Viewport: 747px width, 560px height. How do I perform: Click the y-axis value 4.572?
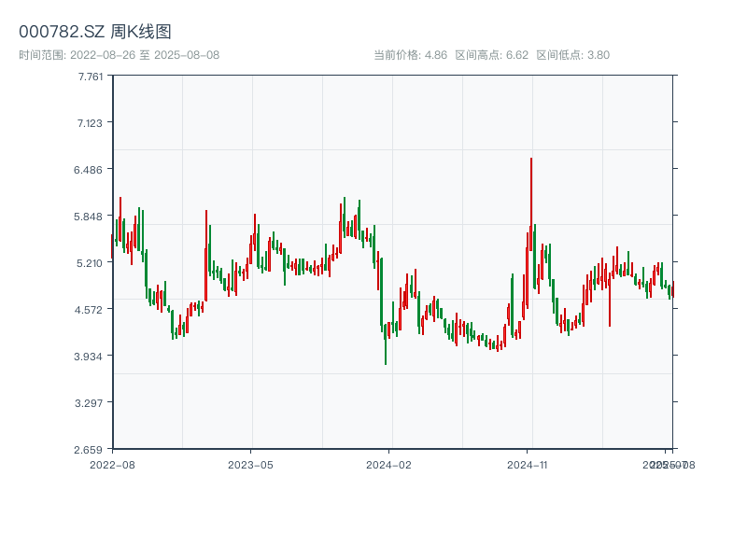(x=88, y=310)
